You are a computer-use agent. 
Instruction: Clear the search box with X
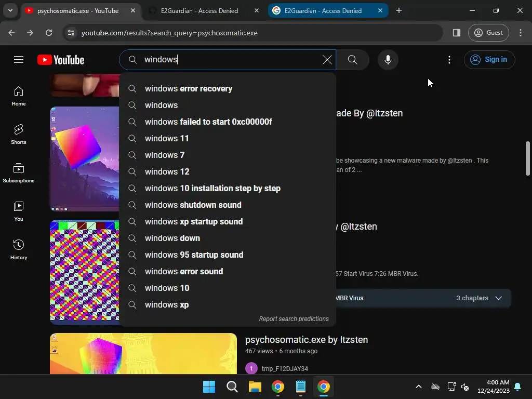point(327,60)
